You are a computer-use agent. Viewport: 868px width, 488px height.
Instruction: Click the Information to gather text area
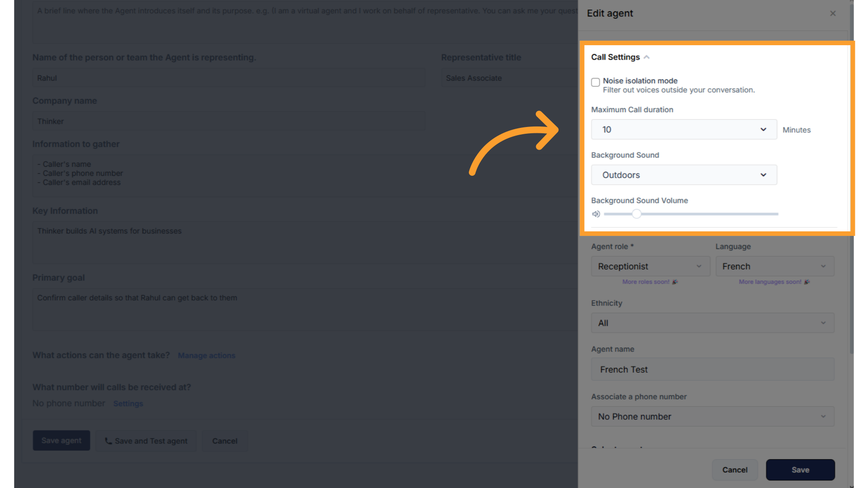click(x=305, y=175)
